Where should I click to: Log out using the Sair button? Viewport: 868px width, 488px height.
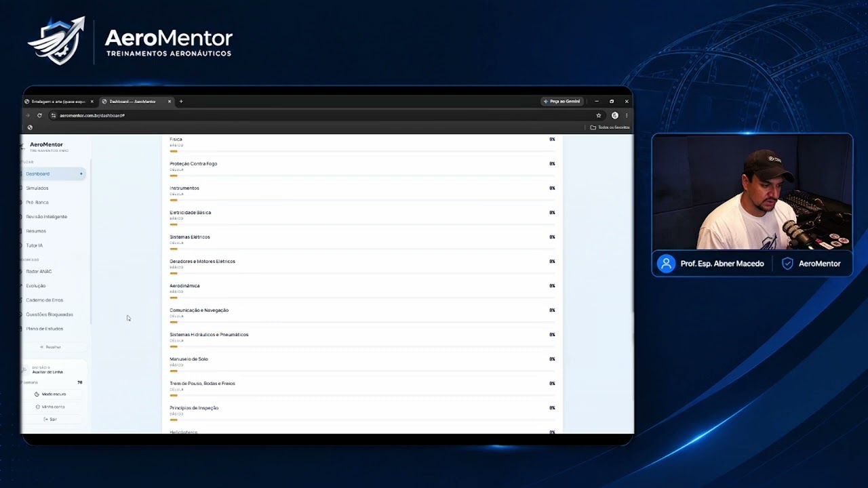pos(51,419)
